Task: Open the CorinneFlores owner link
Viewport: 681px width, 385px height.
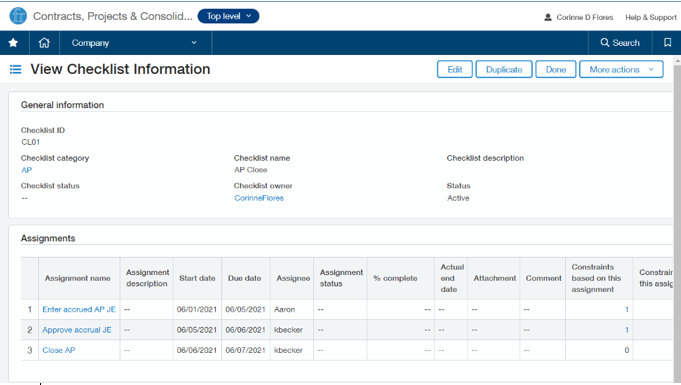Action: [x=259, y=198]
